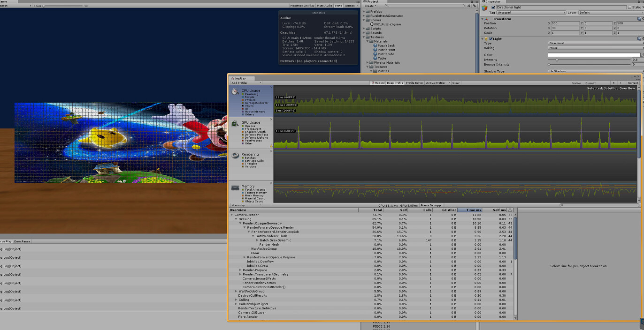Click the GPU Usage profiler icon

pyautogui.click(x=235, y=123)
